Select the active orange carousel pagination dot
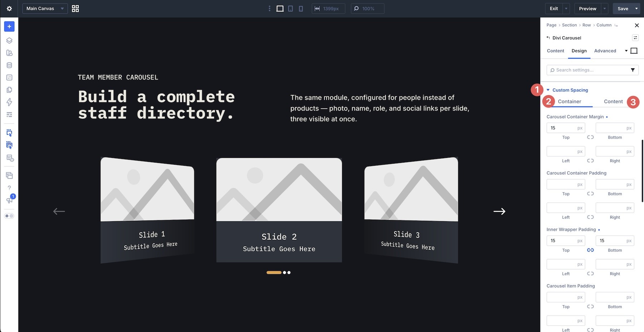The width and height of the screenshot is (644, 332). (x=274, y=273)
